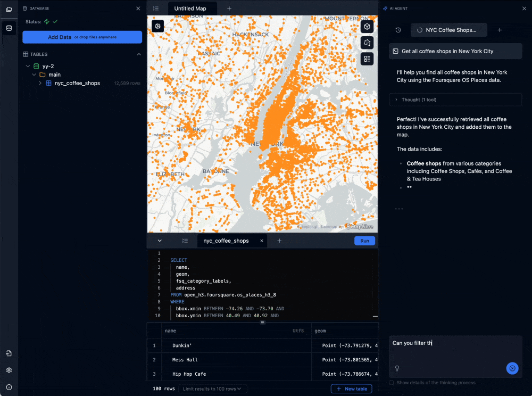The height and width of the screenshot is (396, 532).
Task: Expand the nyc_coffee_shops table node
Action: 40,83
